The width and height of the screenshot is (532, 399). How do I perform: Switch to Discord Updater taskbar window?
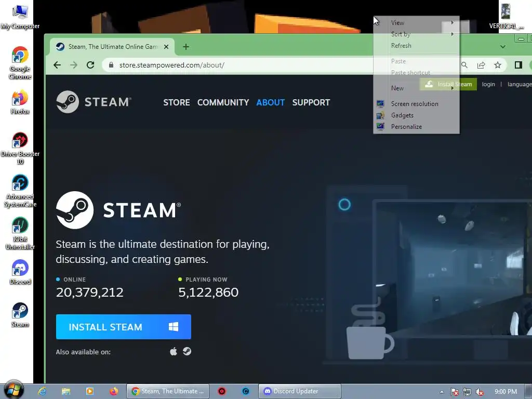pyautogui.click(x=300, y=391)
